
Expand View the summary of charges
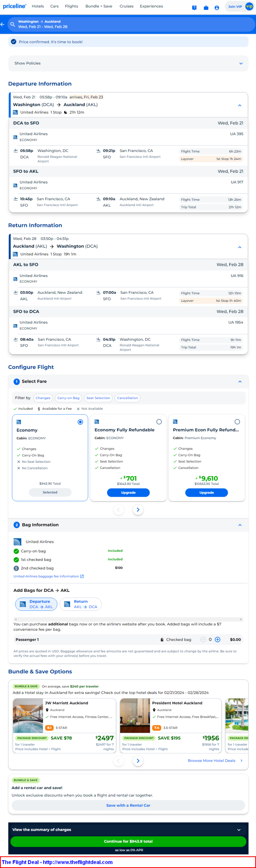point(128,829)
